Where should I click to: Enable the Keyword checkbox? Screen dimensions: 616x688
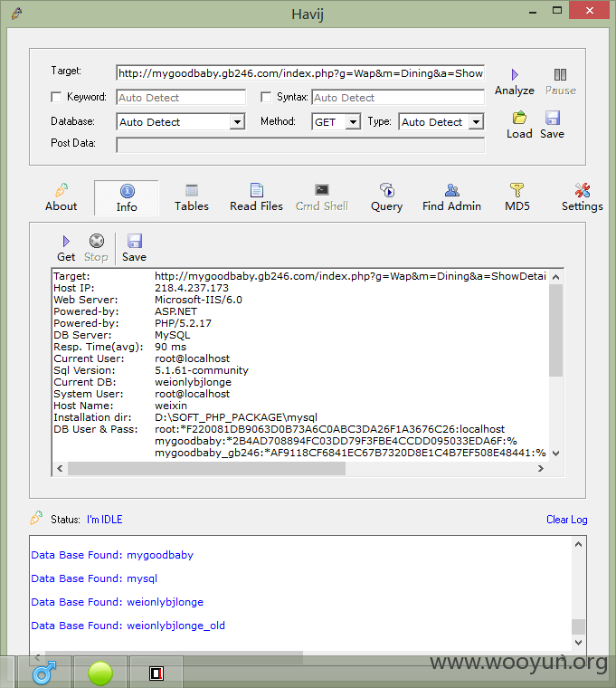coord(56,97)
